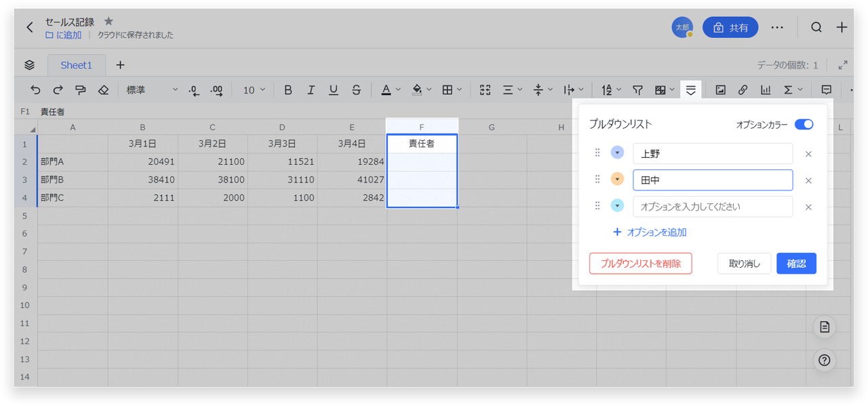This screenshot has height=406, width=868.
Task: Open the font size 10 dropdown
Action: pos(254,89)
